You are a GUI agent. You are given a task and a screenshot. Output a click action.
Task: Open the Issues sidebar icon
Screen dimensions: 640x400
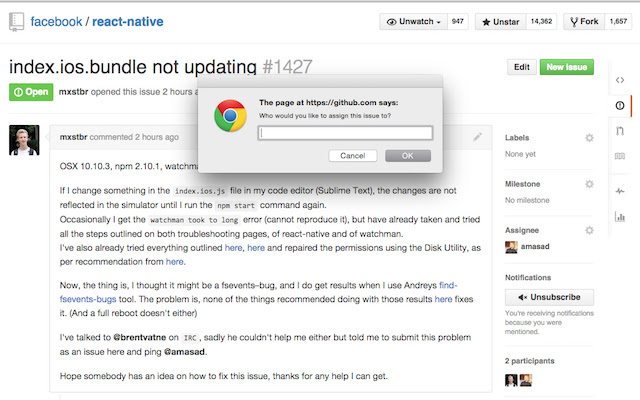click(620, 106)
